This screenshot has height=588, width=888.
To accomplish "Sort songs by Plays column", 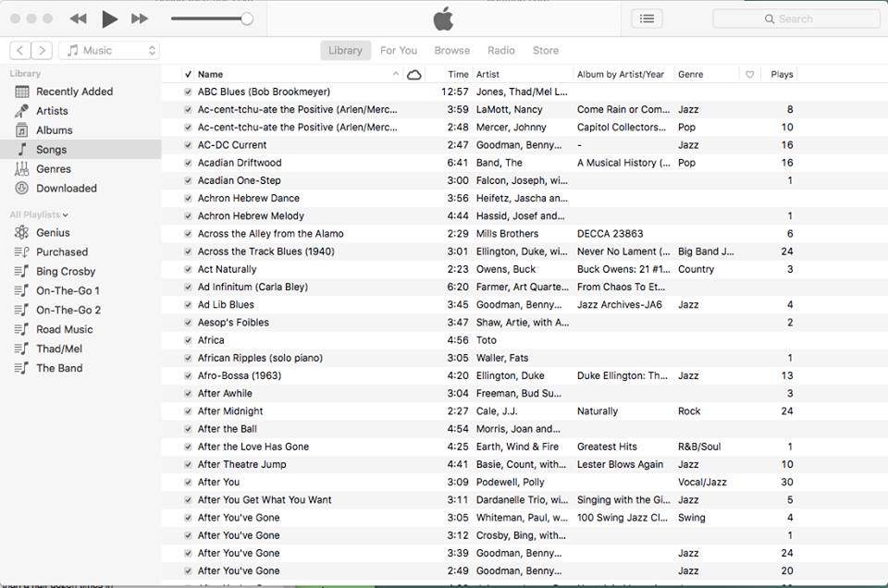I will (x=782, y=74).
